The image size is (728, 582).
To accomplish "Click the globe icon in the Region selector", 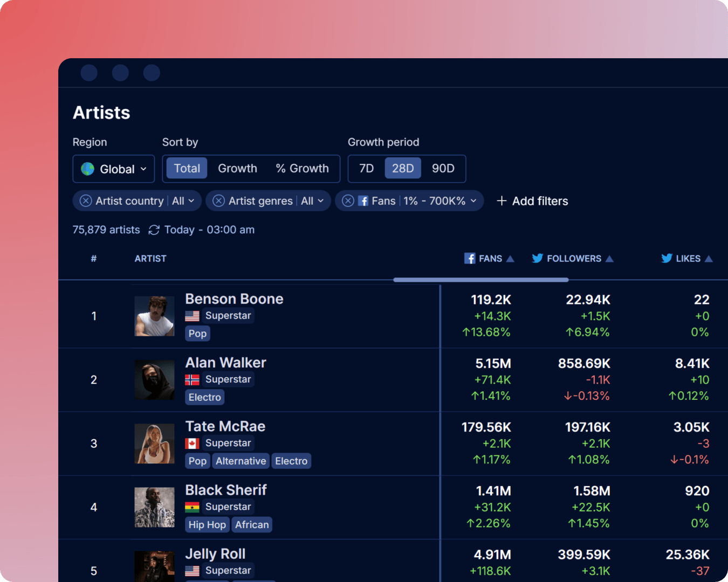I will [x=88, y=169].
